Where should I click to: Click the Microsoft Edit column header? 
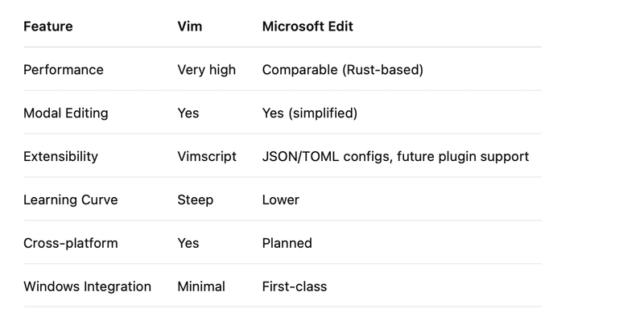coord(308,27)
